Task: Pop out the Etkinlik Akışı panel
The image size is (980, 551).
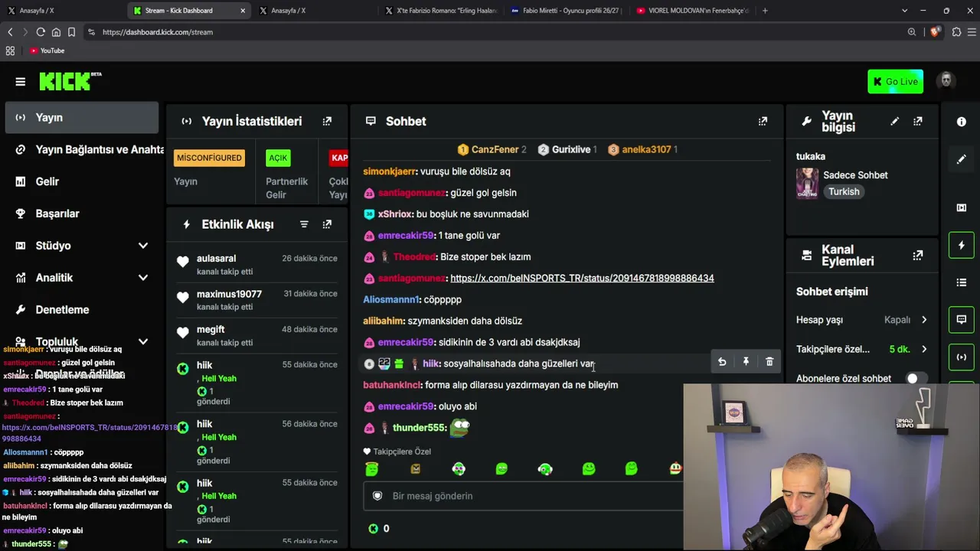Action: (327, 224)
